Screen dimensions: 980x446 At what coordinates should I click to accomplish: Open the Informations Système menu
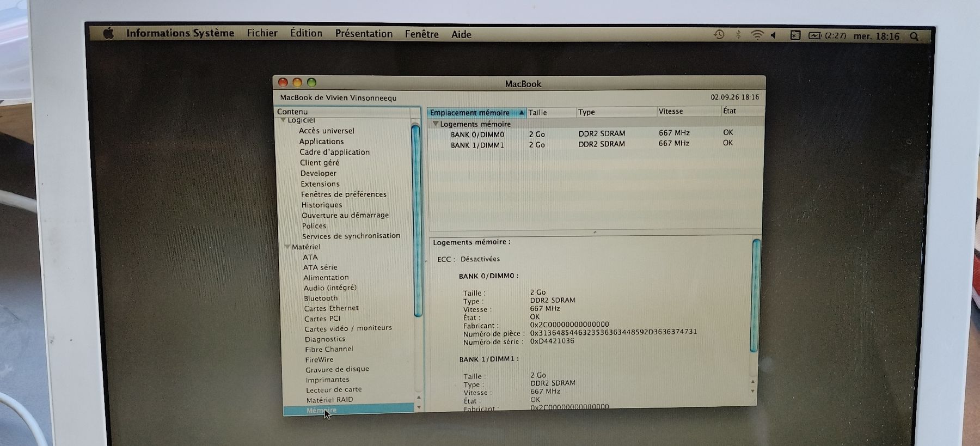click(x=180, y=33)
